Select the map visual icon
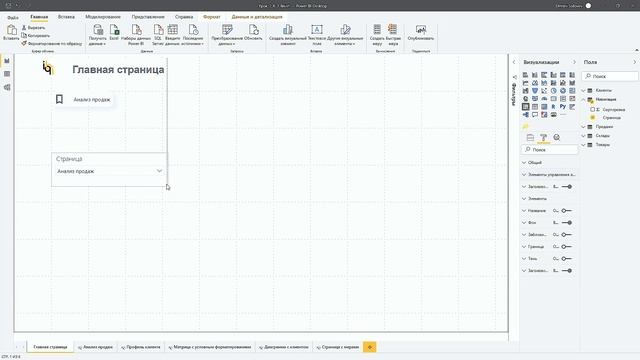Image resolution: width=640 pixels, height=360 pixels. [525, 98]
